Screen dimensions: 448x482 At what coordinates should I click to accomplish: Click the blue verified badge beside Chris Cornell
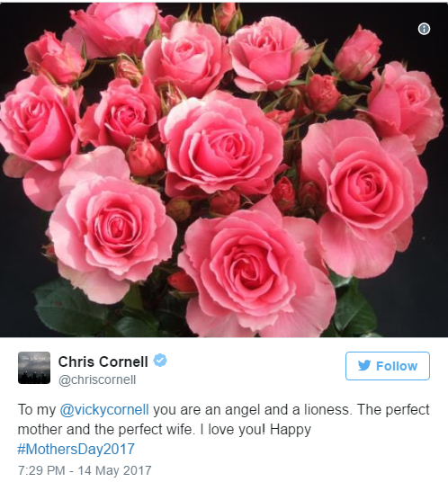point(160,360)
